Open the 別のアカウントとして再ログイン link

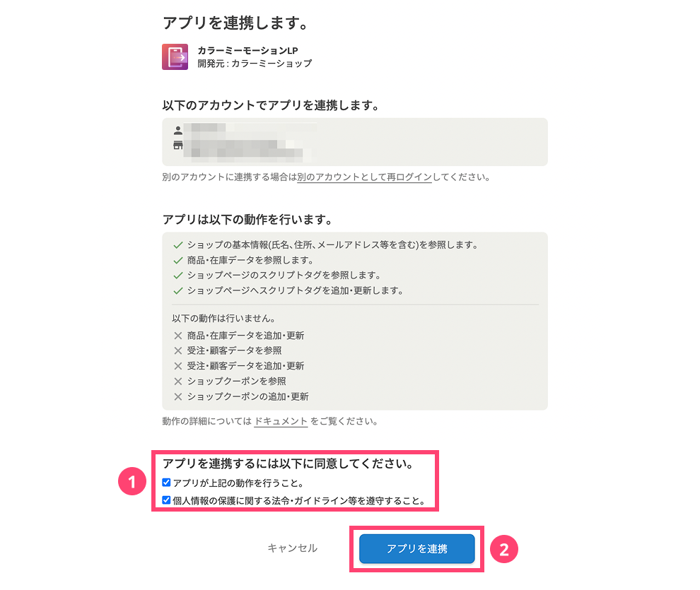point(364,177)
